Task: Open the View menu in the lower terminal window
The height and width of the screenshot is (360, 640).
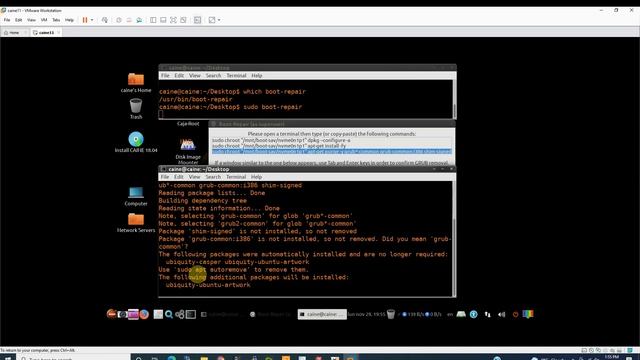Action: (x=194, y=177)
